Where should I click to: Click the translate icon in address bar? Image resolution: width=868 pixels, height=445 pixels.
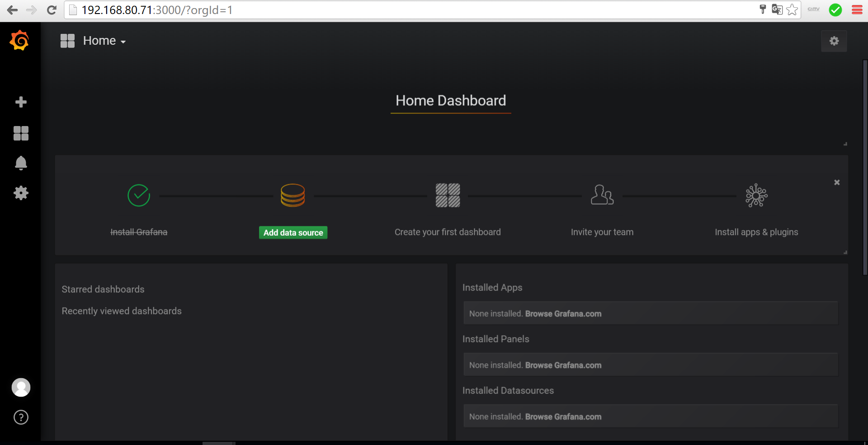click(x=777, y=9)
